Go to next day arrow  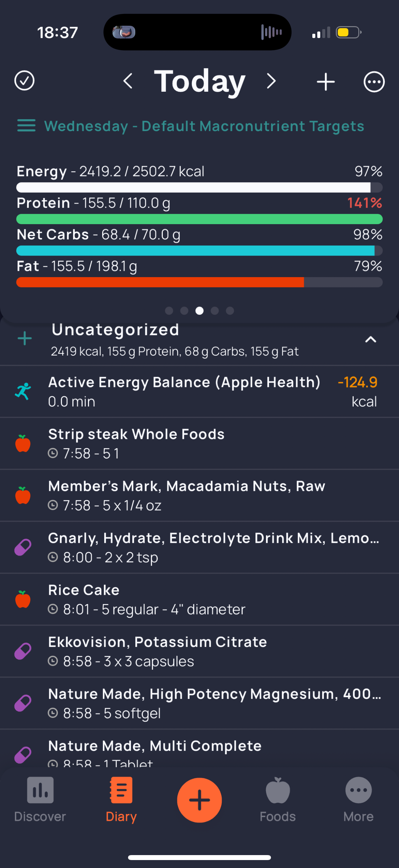click(x=271, y=81)
